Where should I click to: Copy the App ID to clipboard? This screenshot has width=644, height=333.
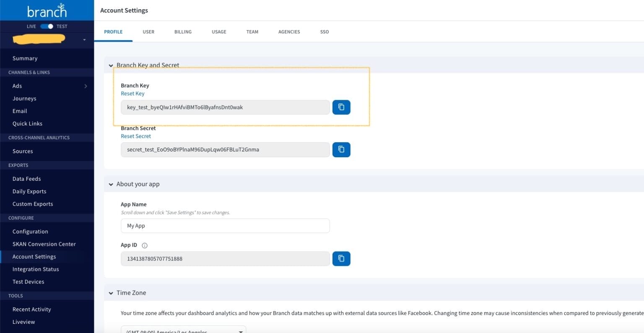[x=341, y=258]
